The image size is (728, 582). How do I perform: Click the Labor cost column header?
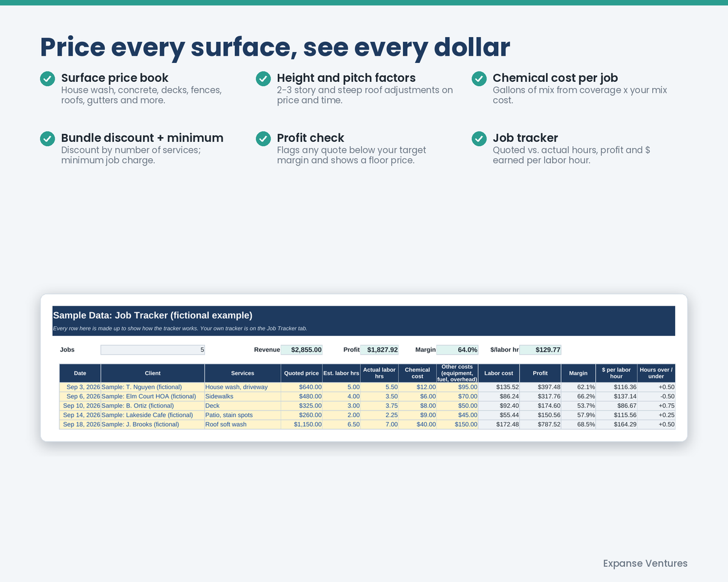499,373
